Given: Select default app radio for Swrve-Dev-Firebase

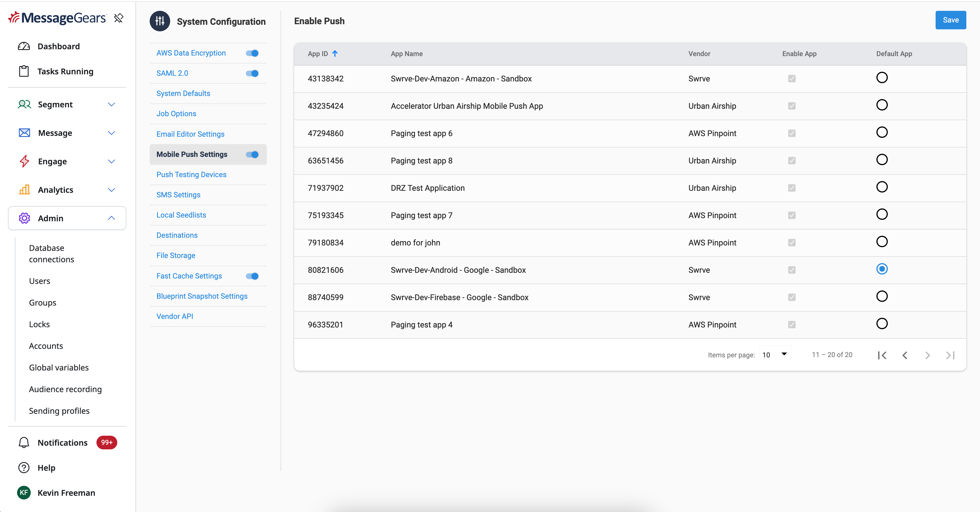Looking at the screenshot, I should click(x=882, y=296).
